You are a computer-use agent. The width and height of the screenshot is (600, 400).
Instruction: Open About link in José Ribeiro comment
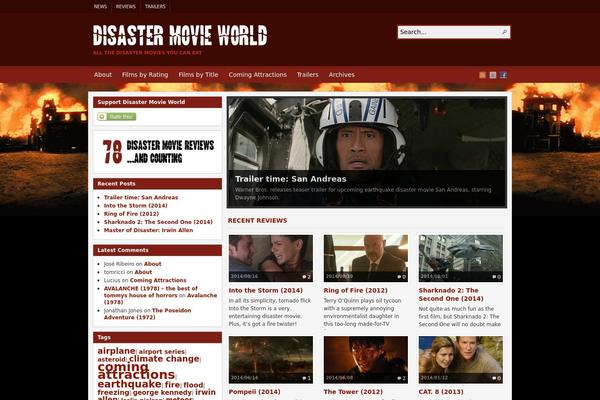pos(153,264)
